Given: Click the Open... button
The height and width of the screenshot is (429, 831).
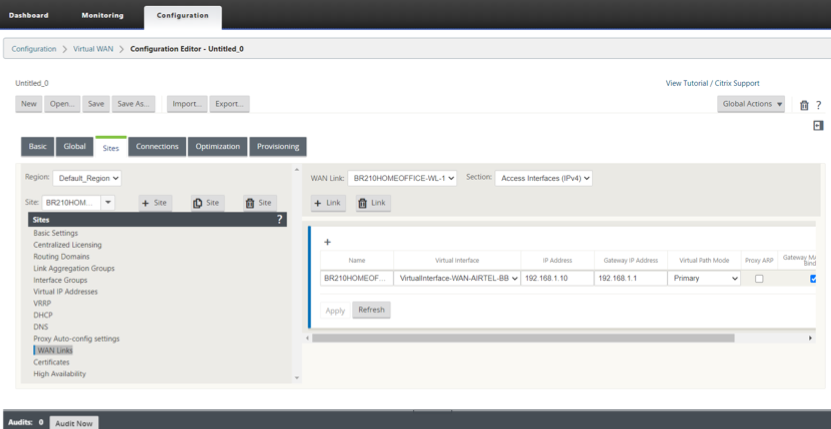Looking at the screenshot, I should (x=63, y=104).
